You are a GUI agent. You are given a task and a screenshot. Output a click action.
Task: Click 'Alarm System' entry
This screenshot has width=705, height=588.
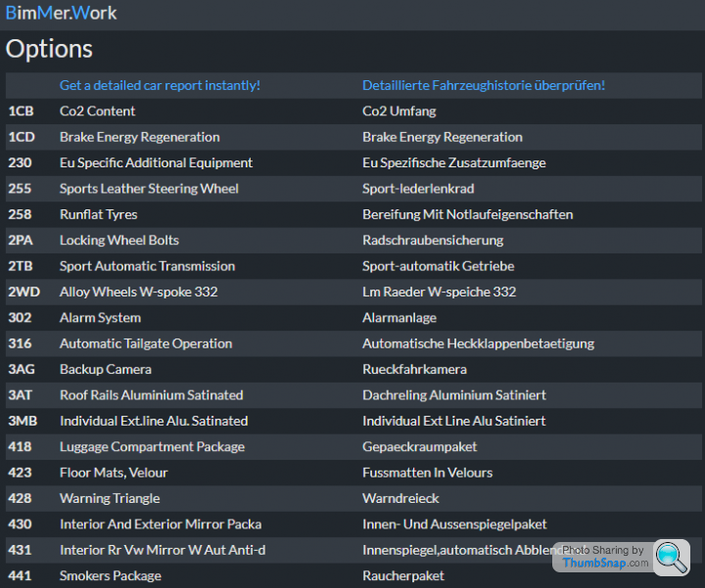click(100, 318)
